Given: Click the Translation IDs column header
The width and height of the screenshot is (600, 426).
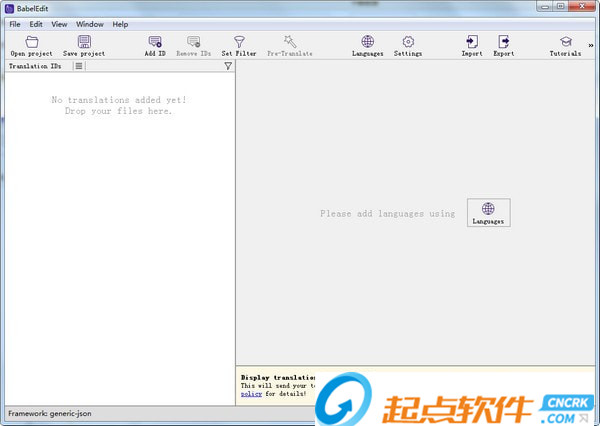Looking at the screenshot, I should [35, 66].
